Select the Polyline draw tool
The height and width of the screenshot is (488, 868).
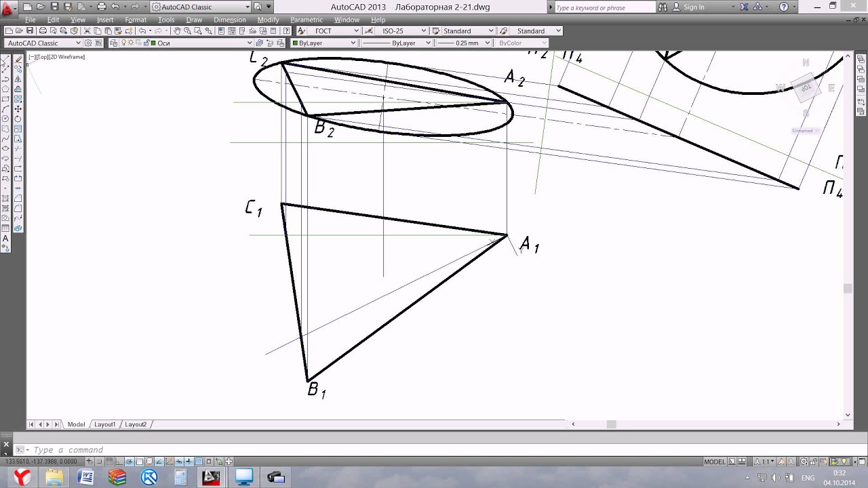point(5,79)
